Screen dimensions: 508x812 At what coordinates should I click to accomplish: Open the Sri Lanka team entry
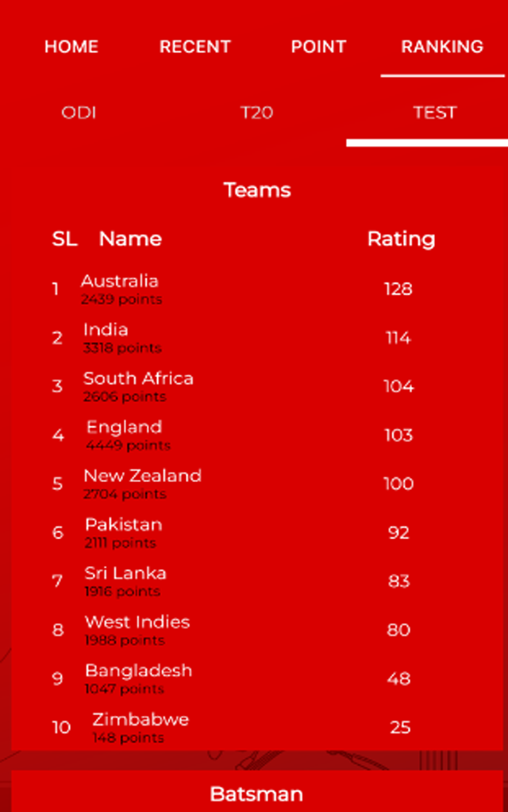[257, 581]
